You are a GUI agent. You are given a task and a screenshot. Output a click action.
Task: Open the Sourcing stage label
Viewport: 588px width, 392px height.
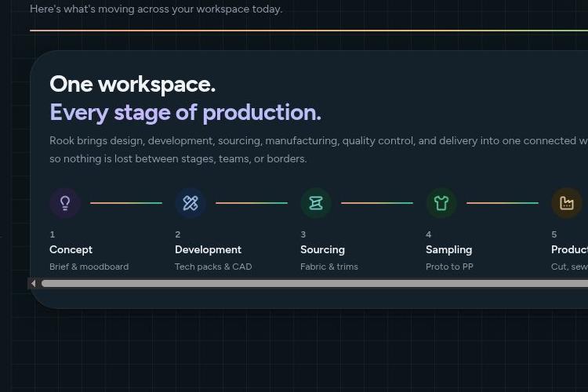(x=322, y=250)
